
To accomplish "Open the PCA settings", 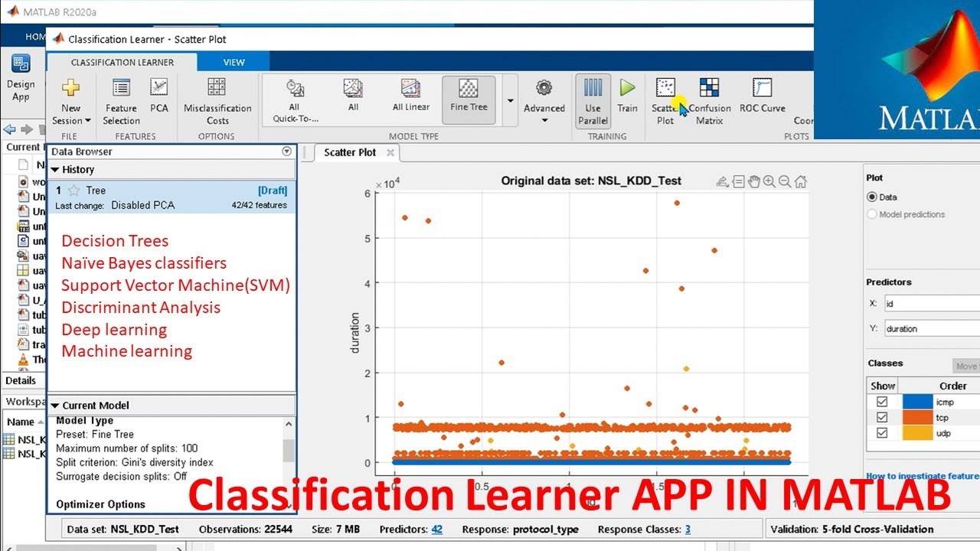I will pos(158,96).
